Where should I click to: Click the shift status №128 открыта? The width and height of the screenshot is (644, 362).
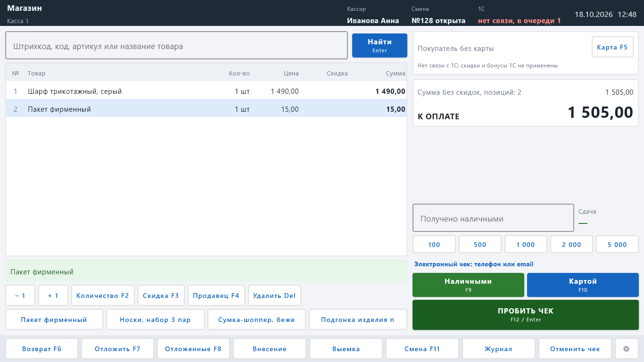(438, 21)
